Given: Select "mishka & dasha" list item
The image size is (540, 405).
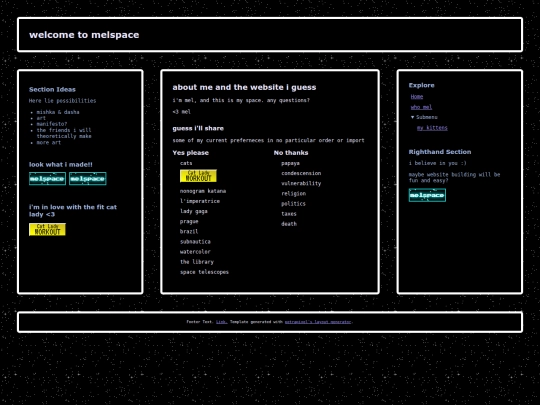Looking at the screenshot, I should (58, 112).
